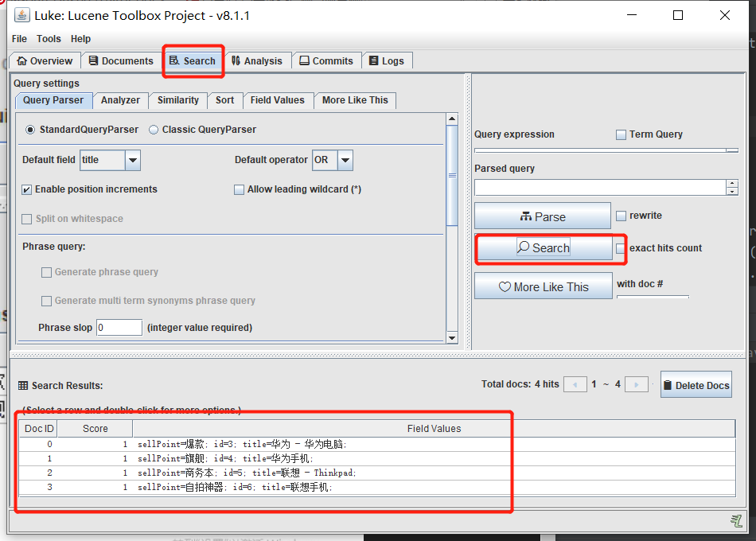Click Generate phrase query checkbox
The height and width of the screenshot is (541, 756).
pyautogui.click(x=46, y=272)
